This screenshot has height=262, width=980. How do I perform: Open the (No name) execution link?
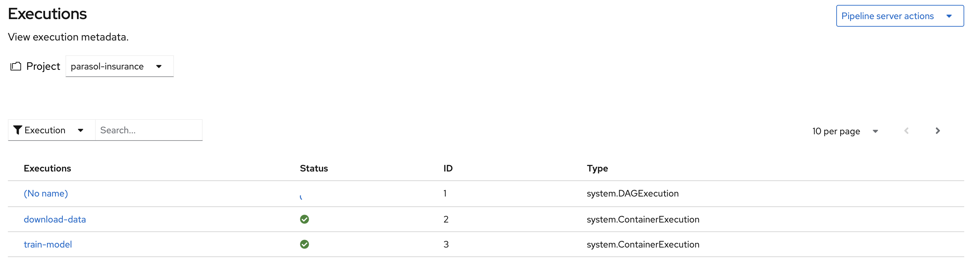click(x=46, y=194)
